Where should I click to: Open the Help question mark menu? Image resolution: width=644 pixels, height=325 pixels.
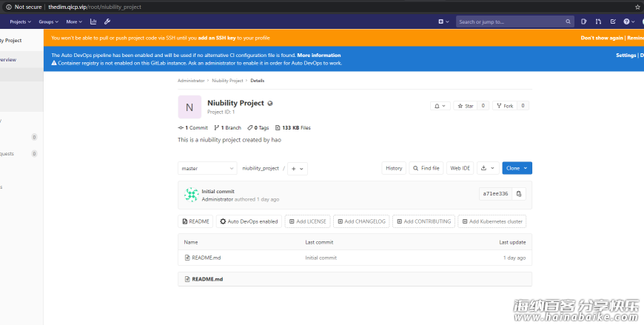pyautogui.click(x=628, y=21)
